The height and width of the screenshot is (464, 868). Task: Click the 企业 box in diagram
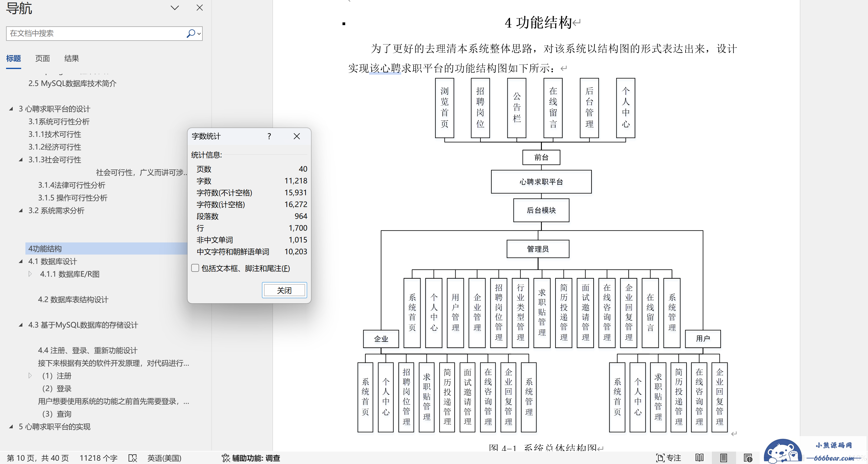click(381, 339)
